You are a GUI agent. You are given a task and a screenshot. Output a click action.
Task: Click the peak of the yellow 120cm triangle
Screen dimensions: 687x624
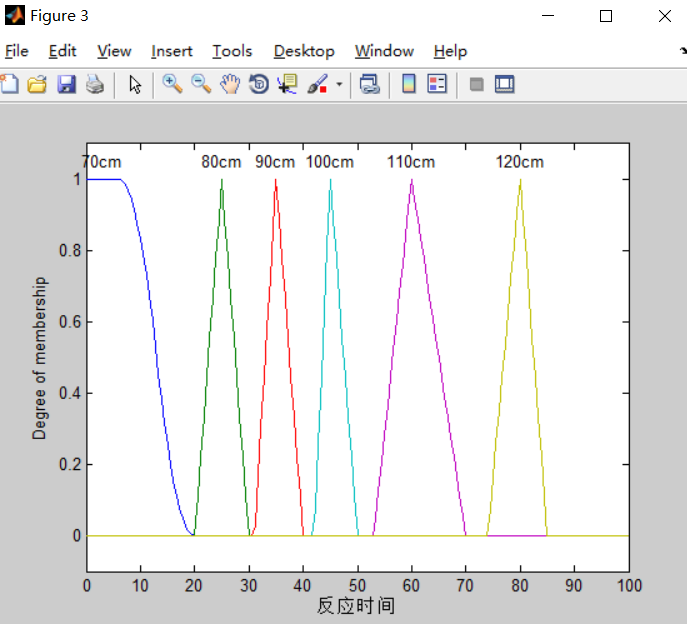pos(521,180)
